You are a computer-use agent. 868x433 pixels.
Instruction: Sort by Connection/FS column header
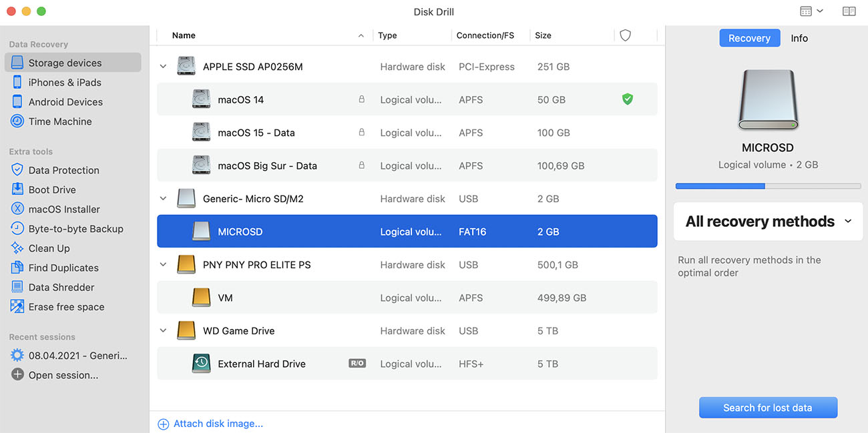(x=485, y=35)
